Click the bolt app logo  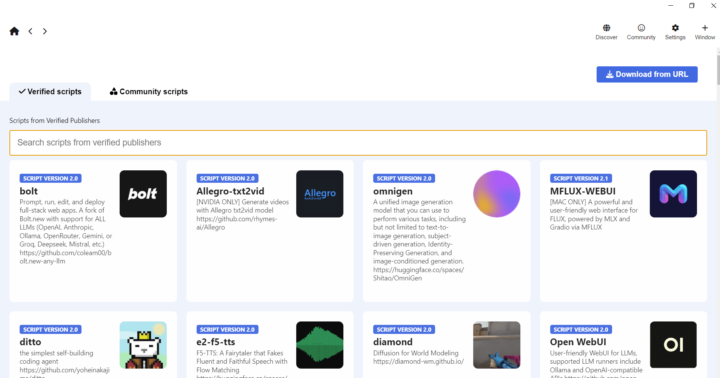[x=143, y=194]
